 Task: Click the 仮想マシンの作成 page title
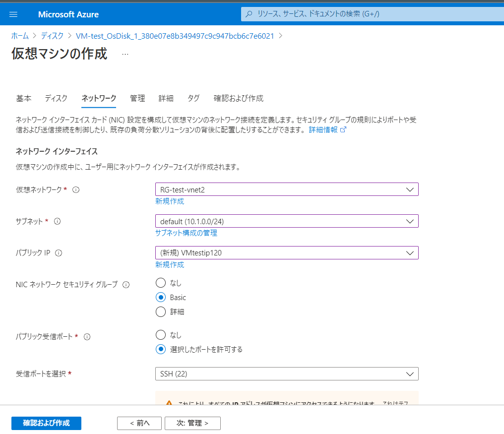click(x=59, y=54)
